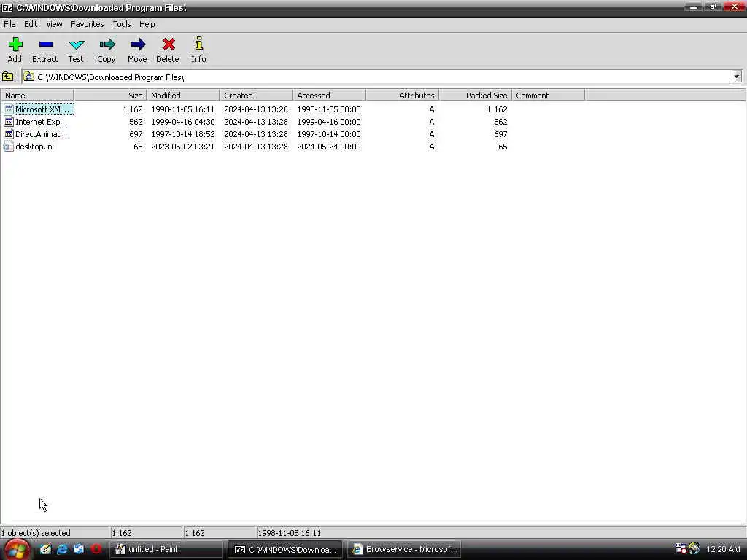
Task: Click modified date 1997-10-14 18:52
Action: click(x=183, y=134)
